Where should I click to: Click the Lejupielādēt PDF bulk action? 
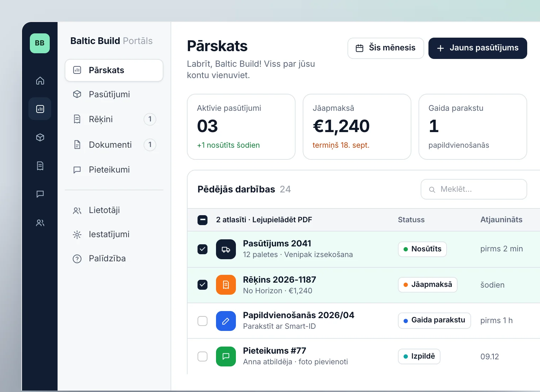click(x=282, y=220)
